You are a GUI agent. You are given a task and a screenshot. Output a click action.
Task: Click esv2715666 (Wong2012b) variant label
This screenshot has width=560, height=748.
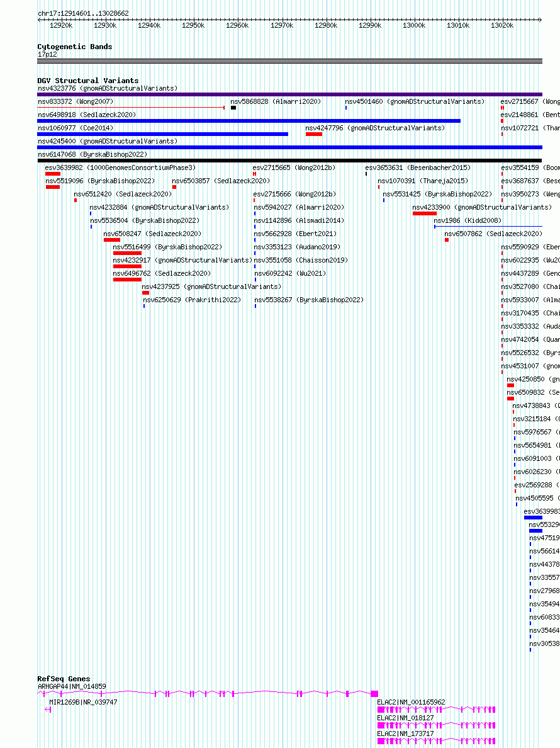pos(294,194)
